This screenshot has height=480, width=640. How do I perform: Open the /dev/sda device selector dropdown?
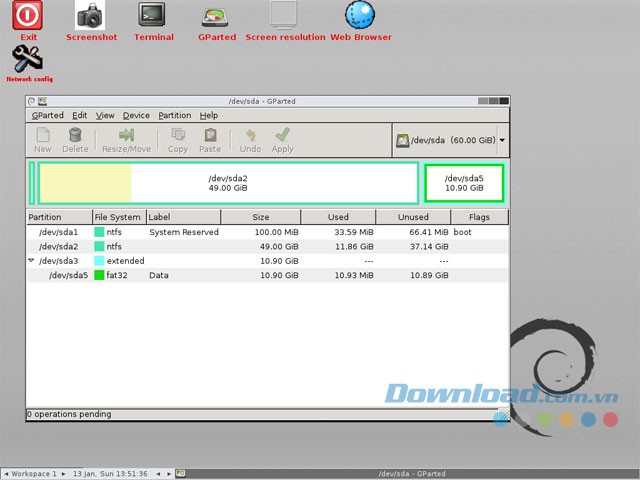tap(502, 140)
